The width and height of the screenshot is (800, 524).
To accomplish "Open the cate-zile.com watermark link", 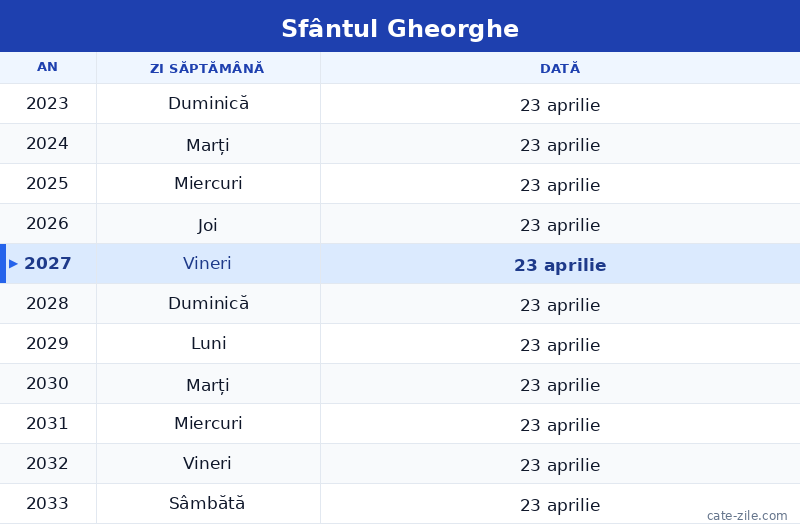I will tap(747, 515).
